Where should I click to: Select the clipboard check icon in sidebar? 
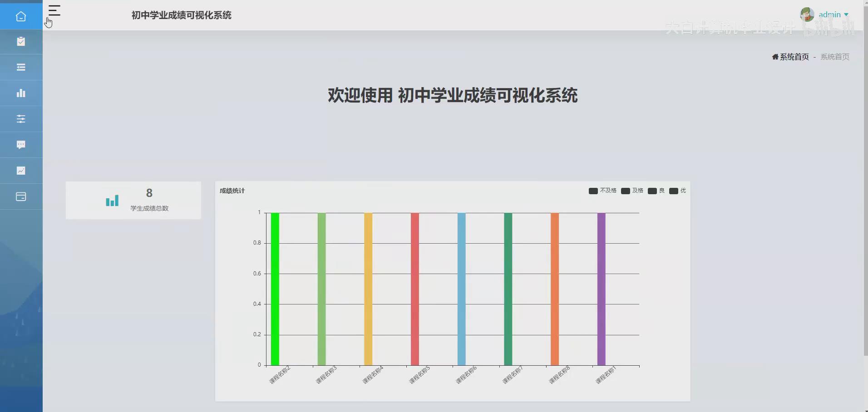pyautogui.click(x=21, y=41)
